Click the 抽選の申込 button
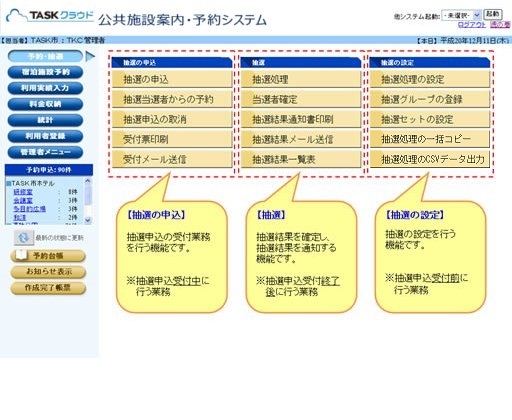Screen dimensions: 512x420 point(172,79)
